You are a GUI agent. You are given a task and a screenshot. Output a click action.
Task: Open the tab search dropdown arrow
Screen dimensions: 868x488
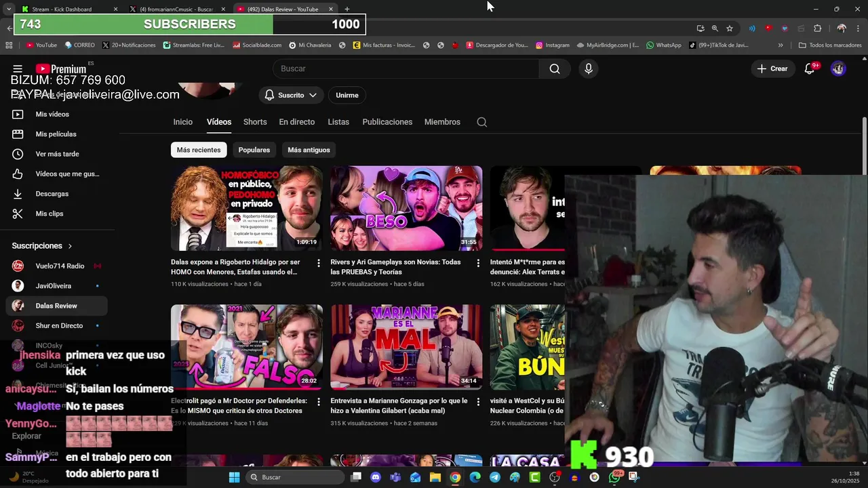pyautogui.click(x=9, y=9)
